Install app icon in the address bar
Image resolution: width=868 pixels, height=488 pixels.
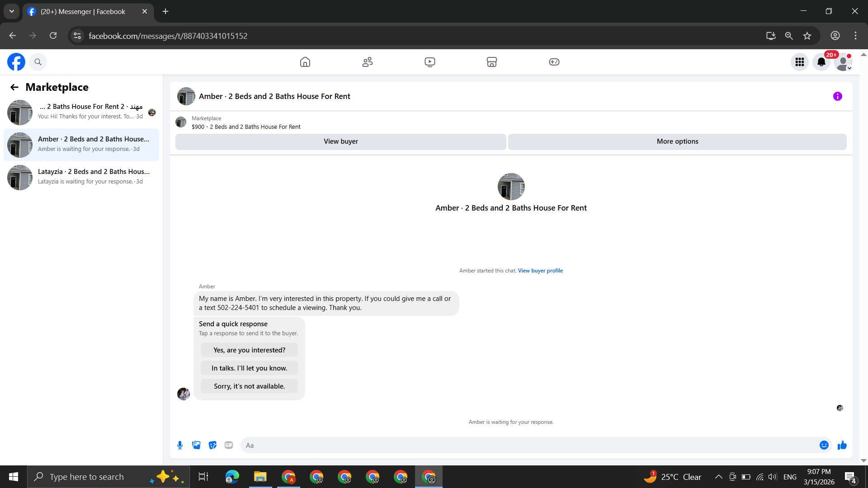coord(771,36)
